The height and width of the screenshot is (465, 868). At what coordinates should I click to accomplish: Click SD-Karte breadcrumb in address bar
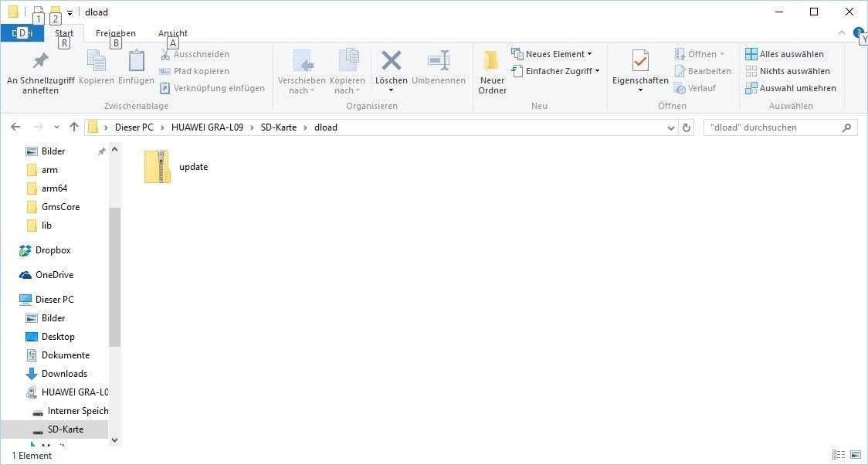(279, 127)
